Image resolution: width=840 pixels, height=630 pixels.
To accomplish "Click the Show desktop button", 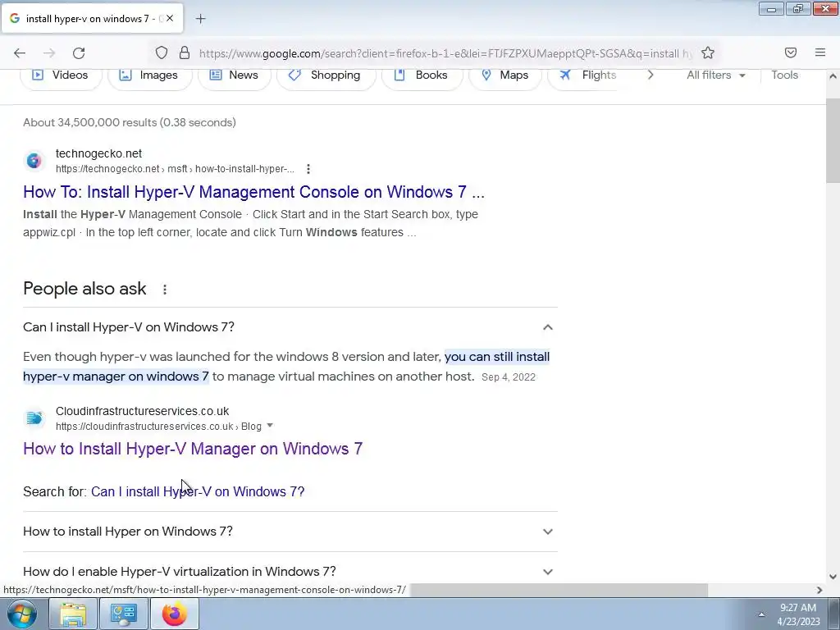I will click(x=833, y=614).
